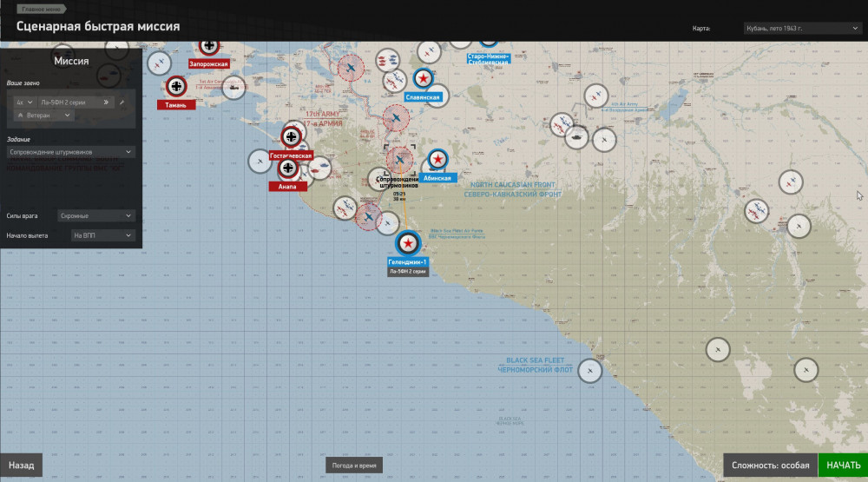This screenshot has height=482, width=868.
Task: Open aircraft setup wrench icon
Action: pyautogui.click(x=122, y=102)
